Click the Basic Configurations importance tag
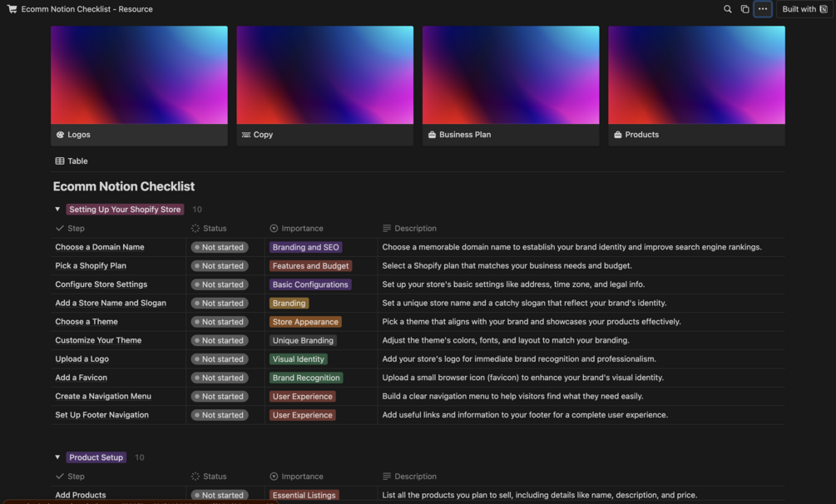Viewport: 836px width, 504px height. [310, 284]
